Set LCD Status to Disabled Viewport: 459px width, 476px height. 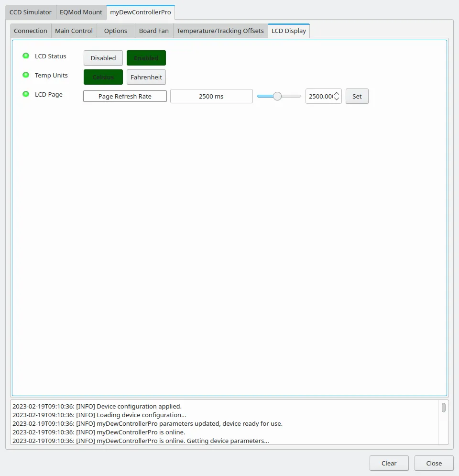[103, 58]
